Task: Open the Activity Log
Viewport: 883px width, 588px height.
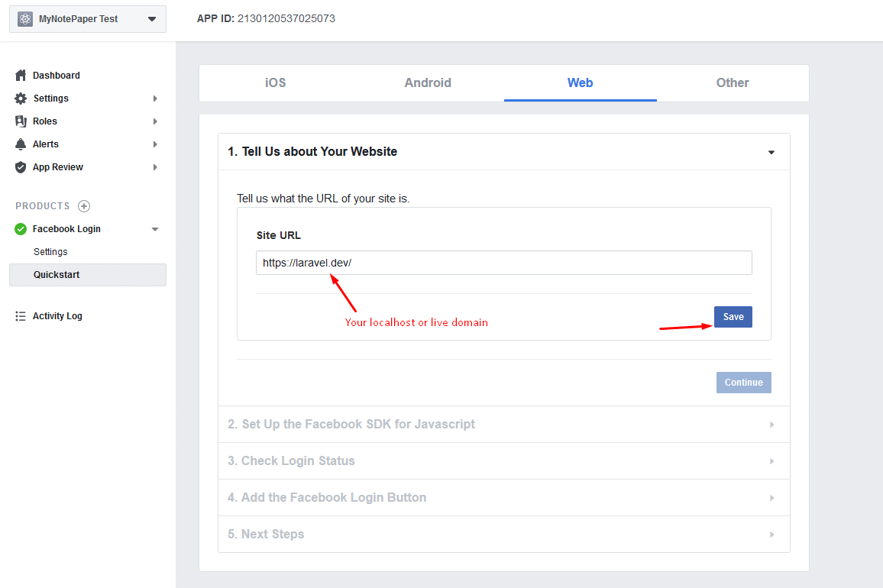Action: [57, 316]
